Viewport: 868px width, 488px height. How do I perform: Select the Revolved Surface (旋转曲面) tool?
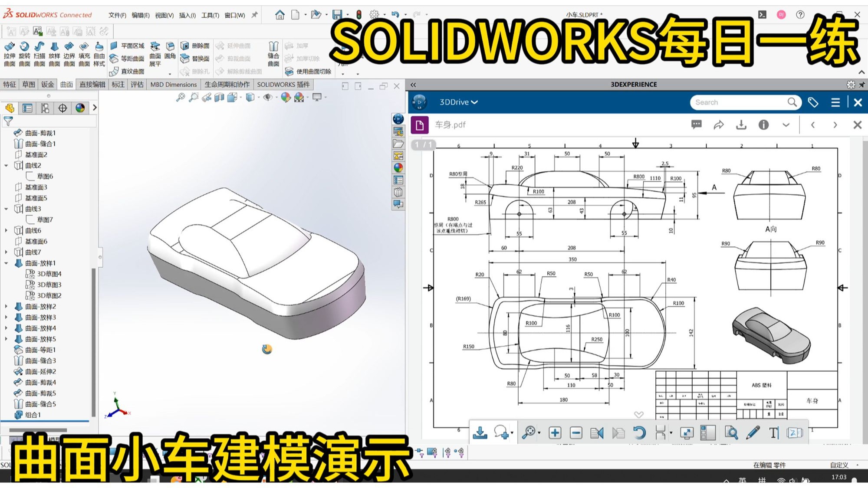(24, 54)
